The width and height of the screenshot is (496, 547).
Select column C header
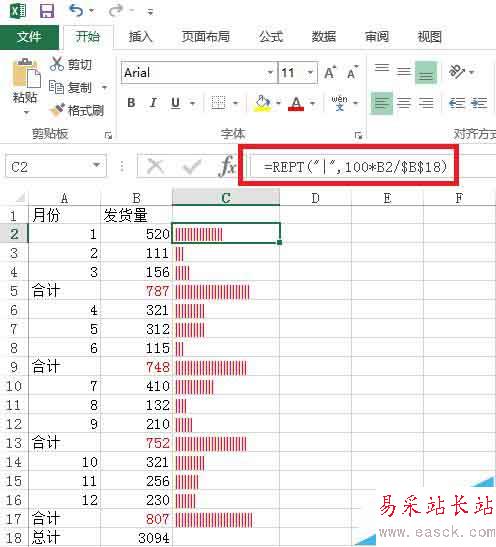click(226, 197)
